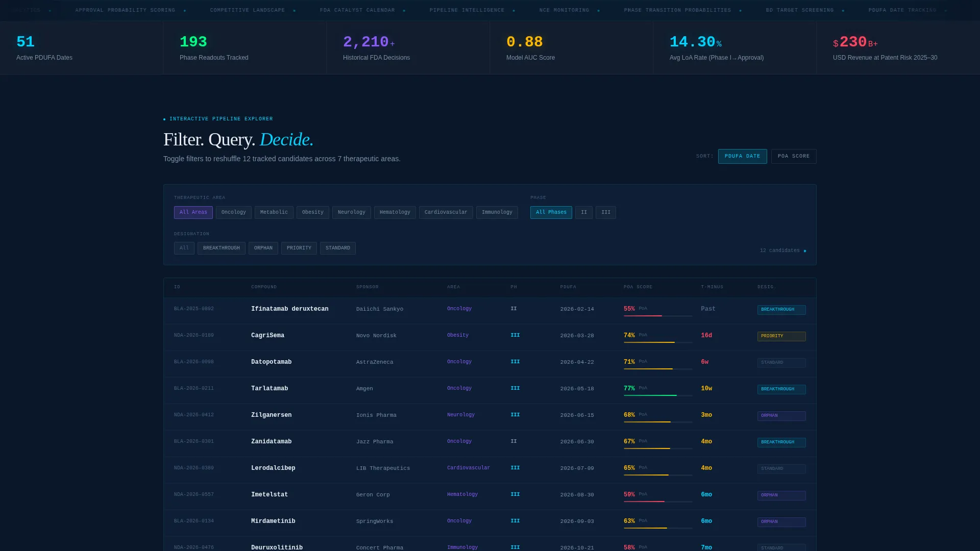Filter by Oncology therapeutic area

(233, 212)
